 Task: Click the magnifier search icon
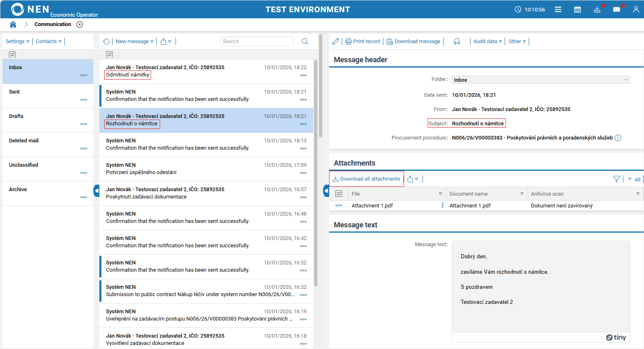pyautogui.click(x=305, y=41)
